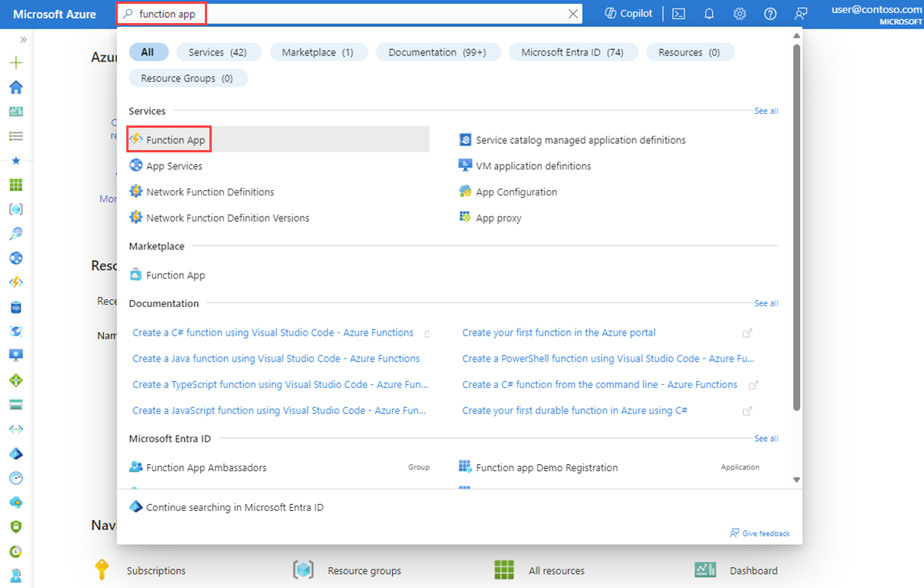Filter results by Documentation (99+)
This screenshot has height=588, width=924.
(x=437, y=52)
